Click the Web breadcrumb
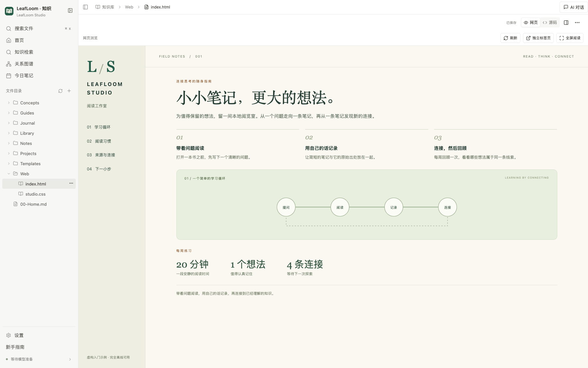The image size is (588, 368). click(129, 7)
